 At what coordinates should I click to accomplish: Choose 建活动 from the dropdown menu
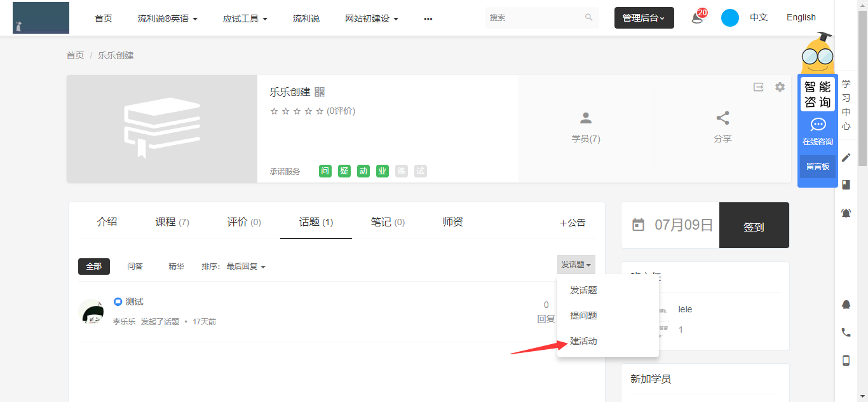pos(583,341)
